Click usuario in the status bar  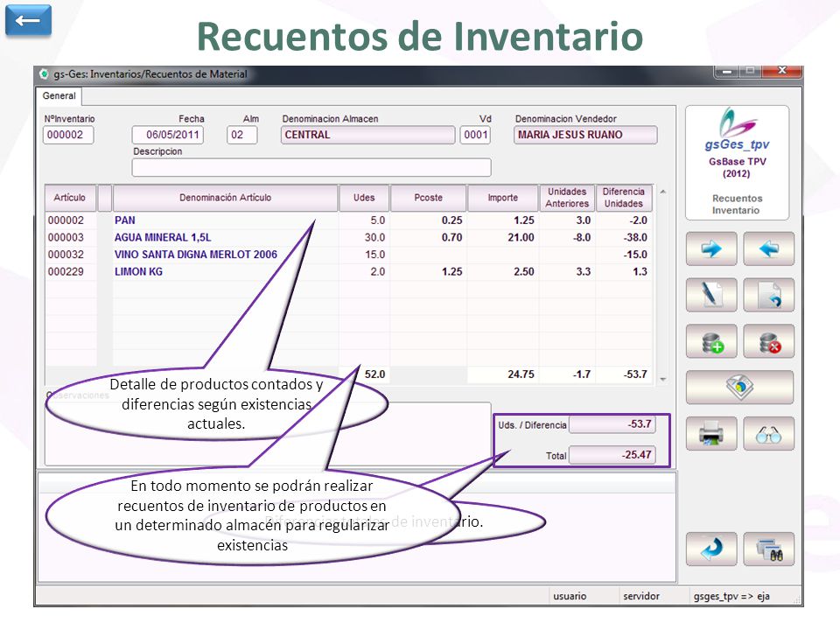click(570, 596)
